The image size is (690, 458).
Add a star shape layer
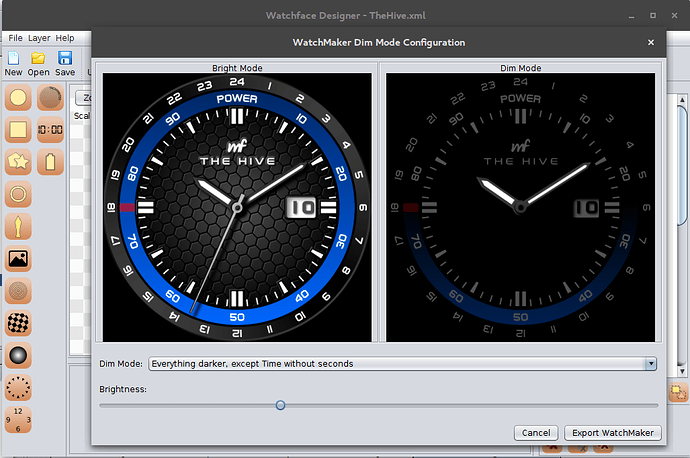point(18,162)
